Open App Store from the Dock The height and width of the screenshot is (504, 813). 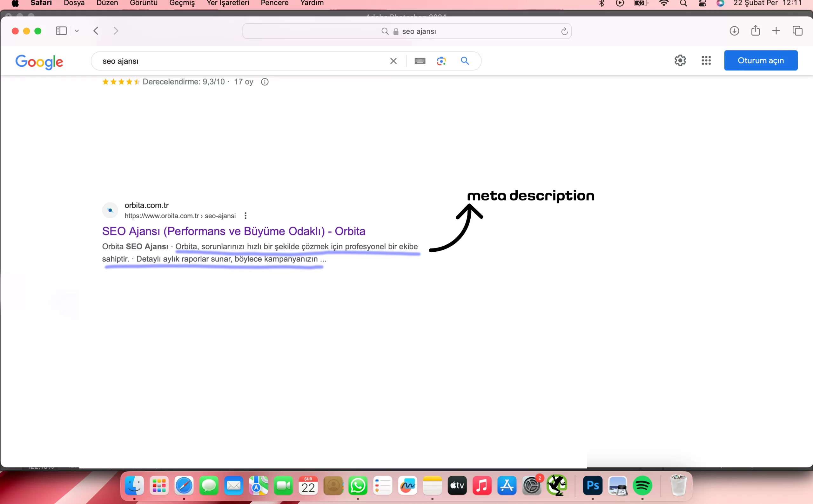pos(507,486)
